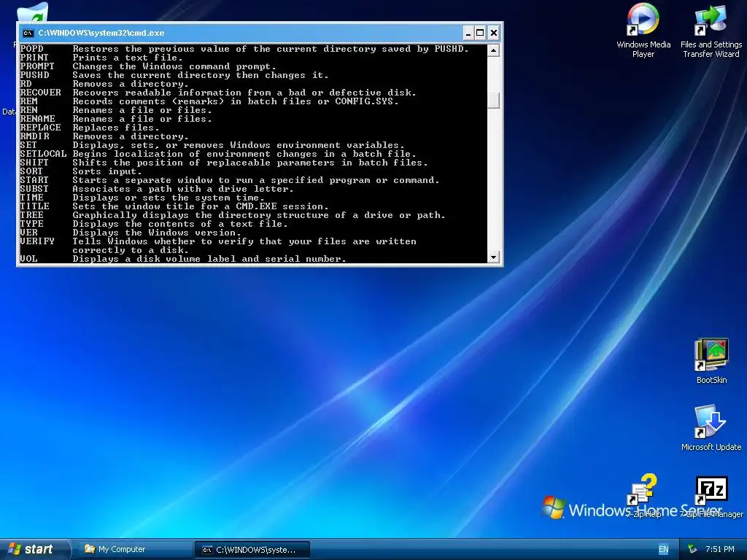This screenshot has width=747, height=560.
Task: Click the cmd.exe window title text
Action: [x=101, y=33]
